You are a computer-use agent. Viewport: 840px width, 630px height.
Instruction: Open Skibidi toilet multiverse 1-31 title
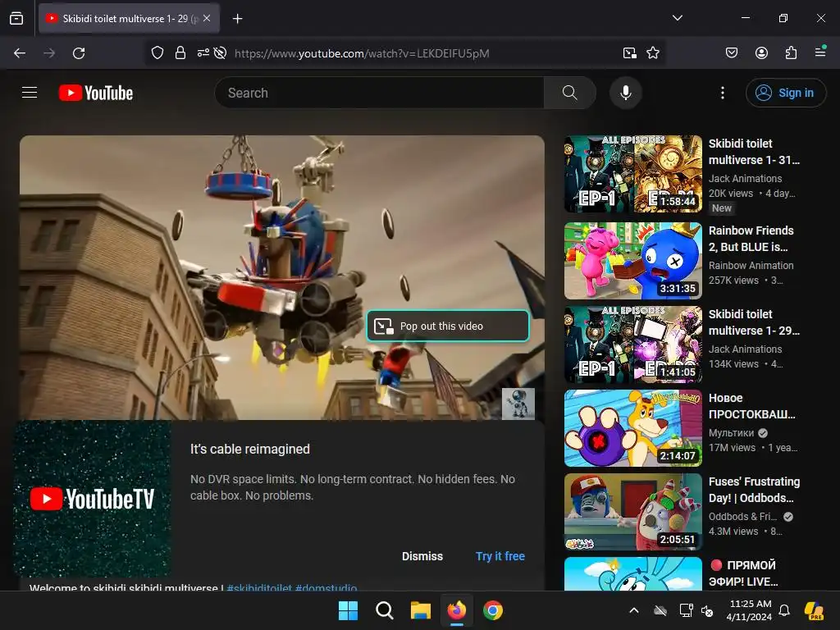[x=754, y=152]
